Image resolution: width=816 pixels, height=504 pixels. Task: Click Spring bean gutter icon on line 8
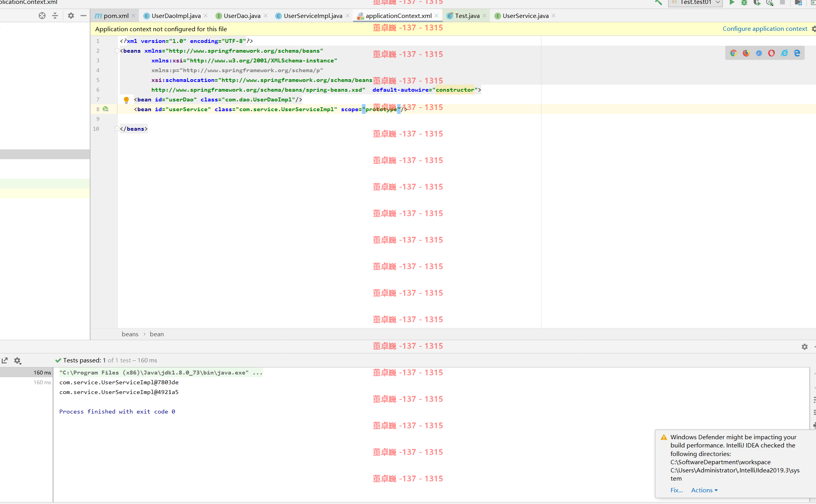(x=105, y=109)
